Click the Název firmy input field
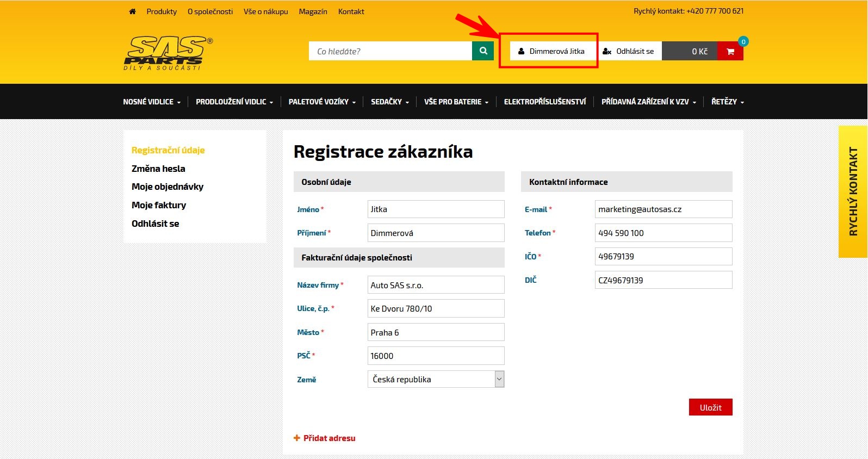 tap(436, 285)
